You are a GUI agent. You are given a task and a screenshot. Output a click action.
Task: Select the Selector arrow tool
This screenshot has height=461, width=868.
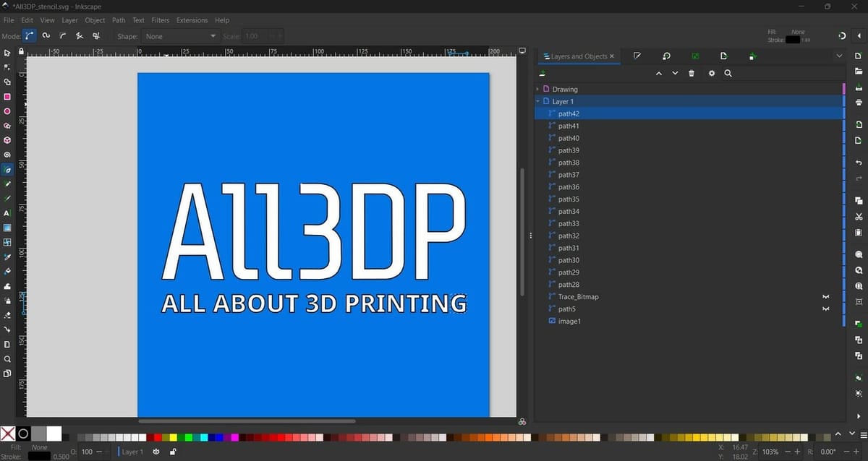[x=7, y=53]
